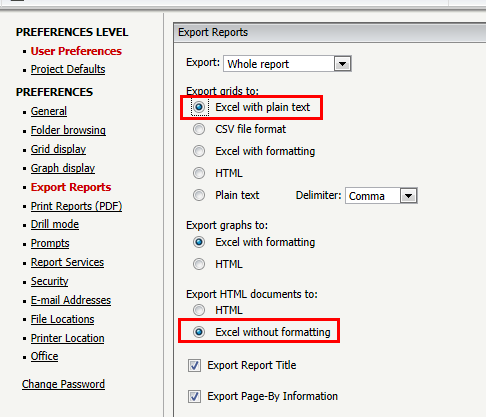Open Office preferences
Image resolution: width=486 pixels, height=417 pixels.
tap(45, 356)
